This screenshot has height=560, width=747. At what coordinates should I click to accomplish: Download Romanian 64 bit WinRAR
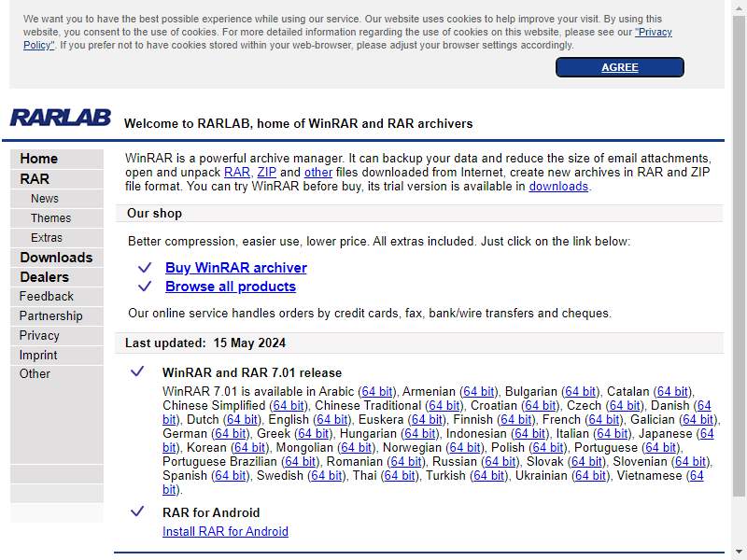click(406, 461)
